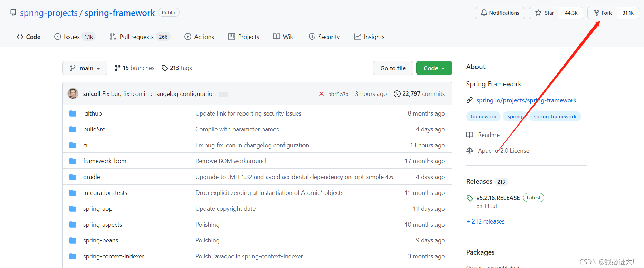
Task: Click folder icon of integration-tests row
Action: [x=73, y=193]
